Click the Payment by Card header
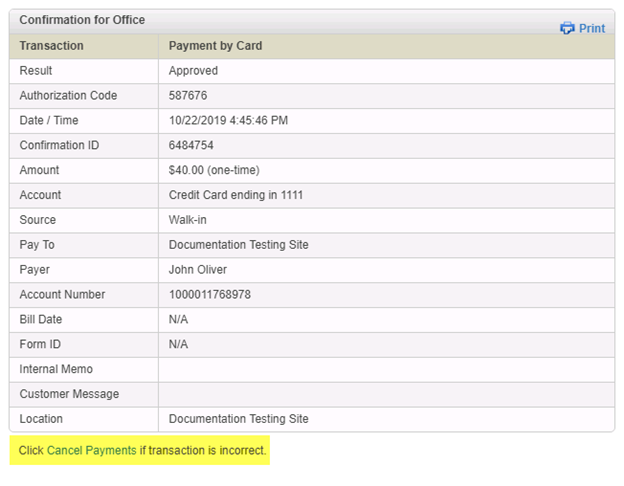Viewport: 624px width, 486px height. coord(215,46)
